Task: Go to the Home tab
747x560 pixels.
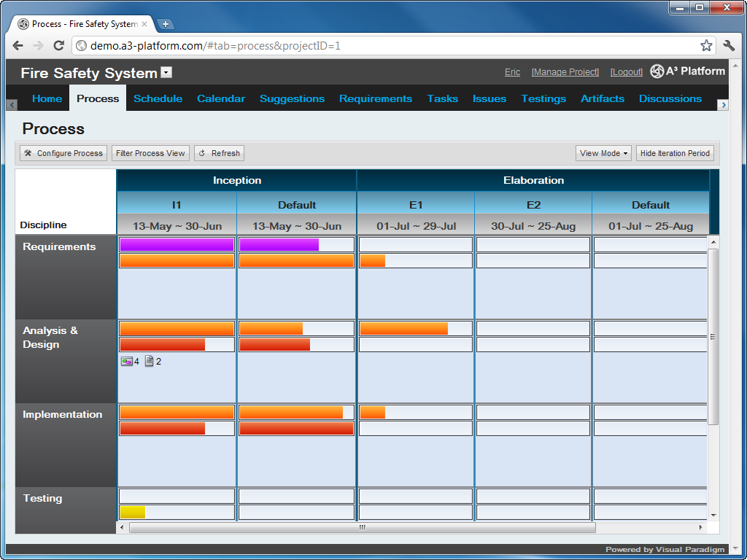Action: pyautogui.click(x=47, y=98)
